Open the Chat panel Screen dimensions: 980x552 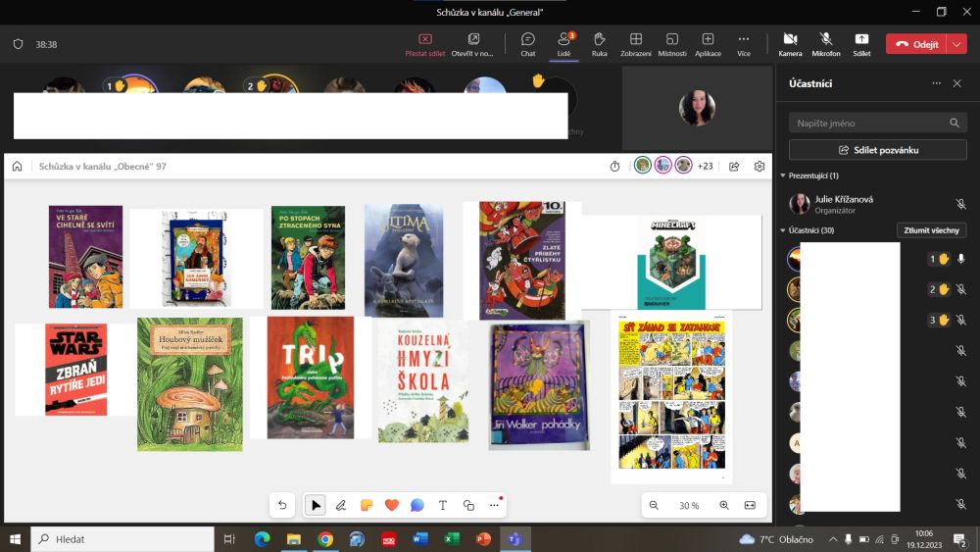(x=528, y=44)
